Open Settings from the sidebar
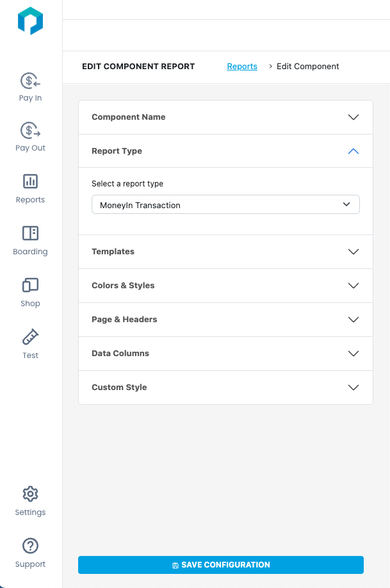The height and width of the screenshot is (588, 390). tap(30, 500)
